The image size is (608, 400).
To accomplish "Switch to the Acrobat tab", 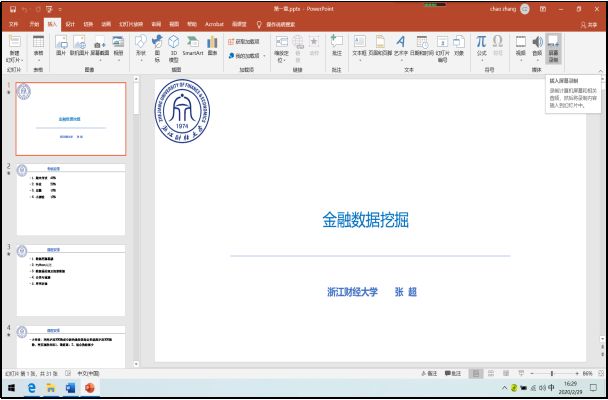I will 214,22.
